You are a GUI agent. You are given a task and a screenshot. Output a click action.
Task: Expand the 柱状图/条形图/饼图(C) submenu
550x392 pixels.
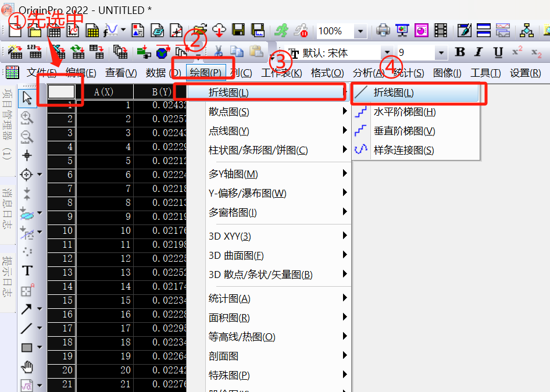pyautogui.click(x=269, y=150)
